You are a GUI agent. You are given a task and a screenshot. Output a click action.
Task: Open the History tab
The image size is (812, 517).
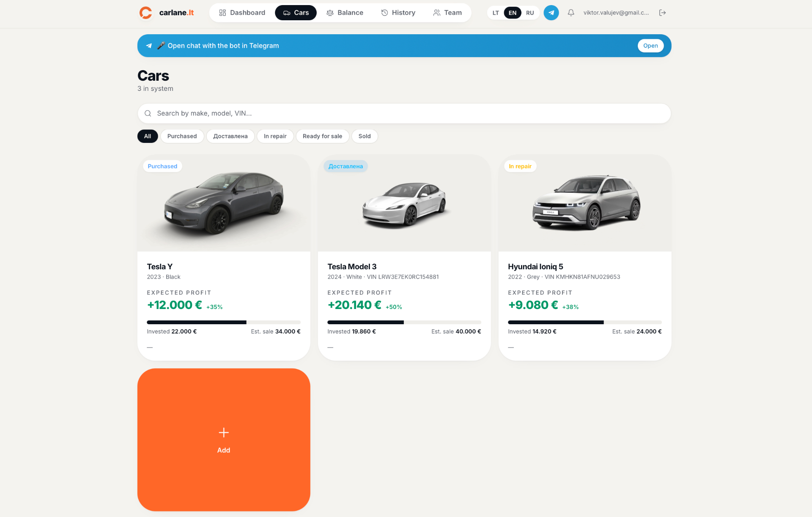[398, 13]
